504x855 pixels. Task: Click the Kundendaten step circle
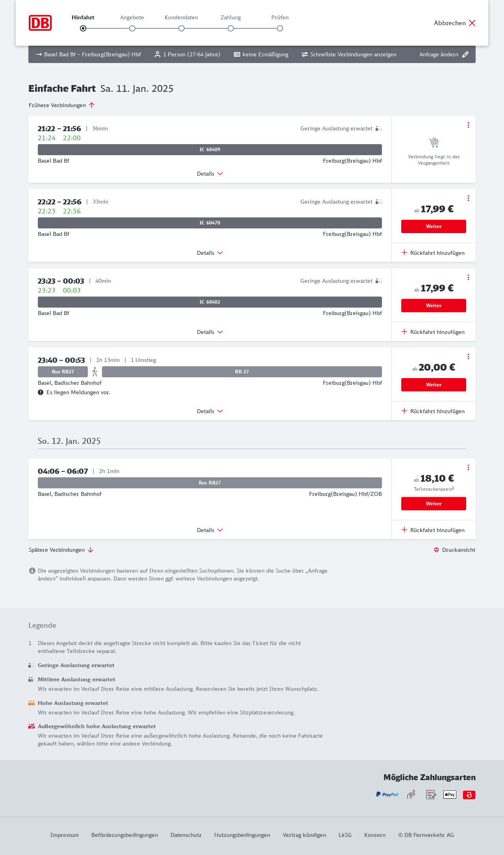182,28
